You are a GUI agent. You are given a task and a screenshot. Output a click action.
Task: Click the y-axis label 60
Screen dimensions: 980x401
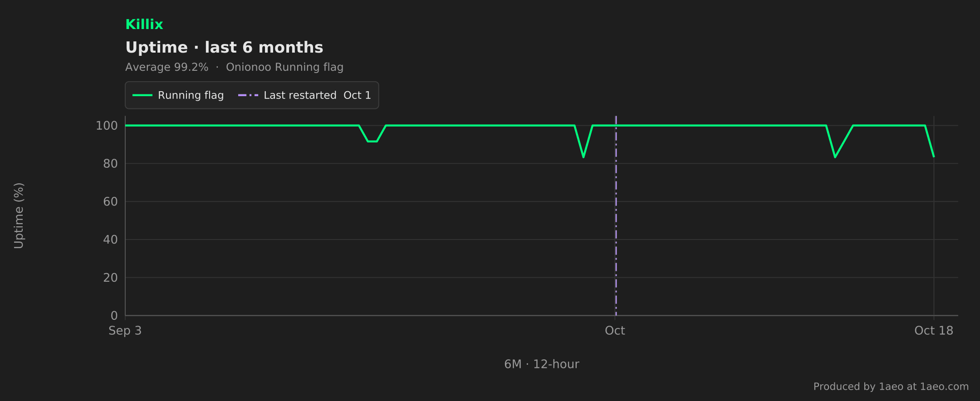[x=110, y=202]
